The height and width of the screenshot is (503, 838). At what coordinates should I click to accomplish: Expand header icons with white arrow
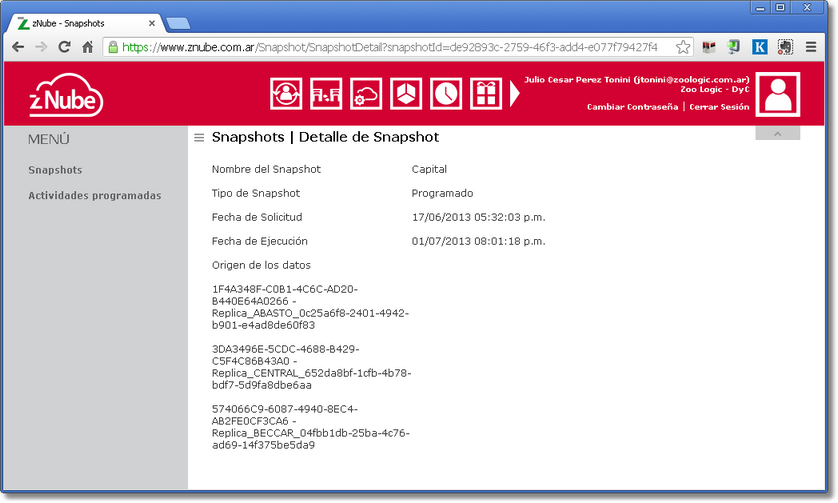click(x=515, y=93)
